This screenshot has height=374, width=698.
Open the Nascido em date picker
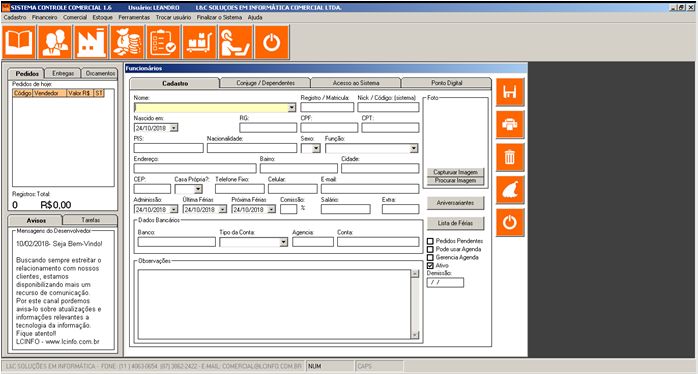coord(174,128)
